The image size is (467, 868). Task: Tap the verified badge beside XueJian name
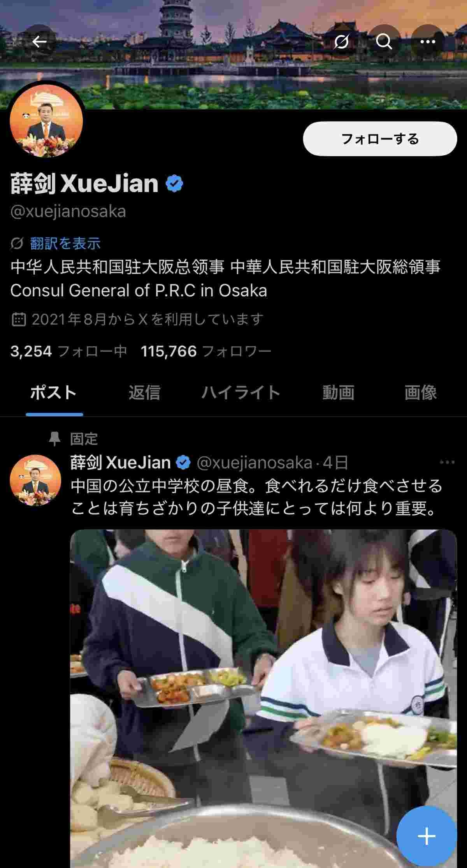click(x=174, y=183)
